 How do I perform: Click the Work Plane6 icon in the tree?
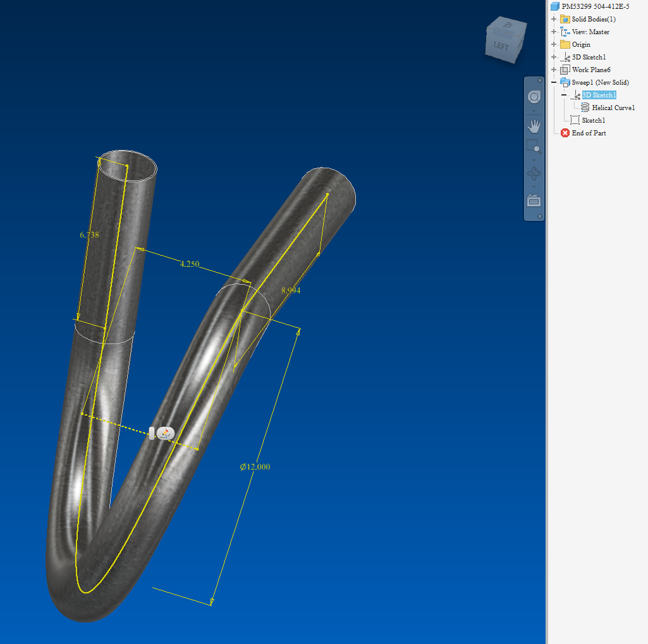point(566,70)
